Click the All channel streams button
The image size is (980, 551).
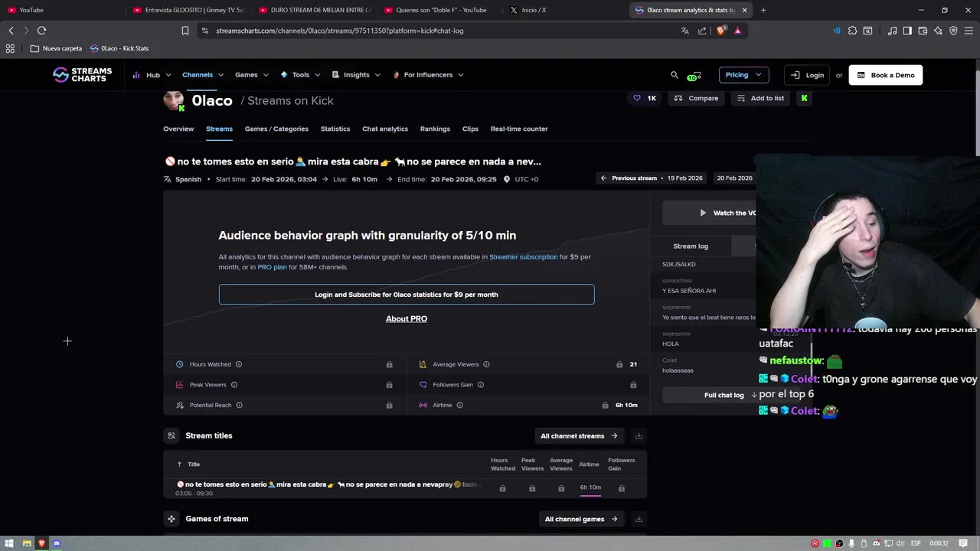click(579, 435)
